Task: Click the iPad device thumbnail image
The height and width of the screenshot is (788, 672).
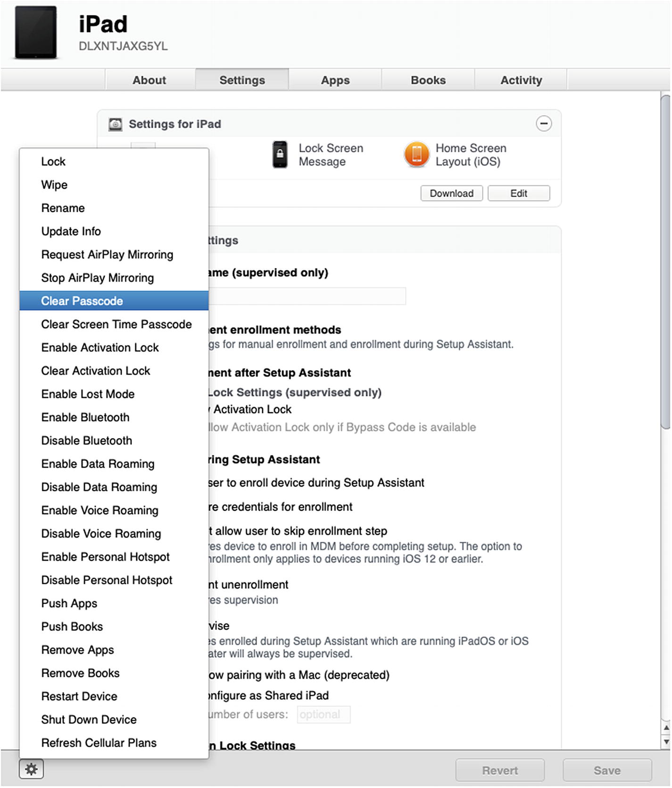Action: 36,33
